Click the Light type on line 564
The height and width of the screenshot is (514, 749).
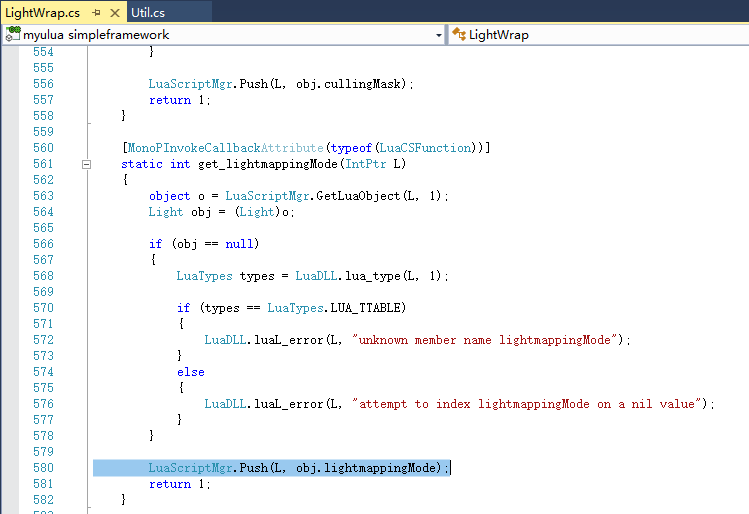pos(165,212)
